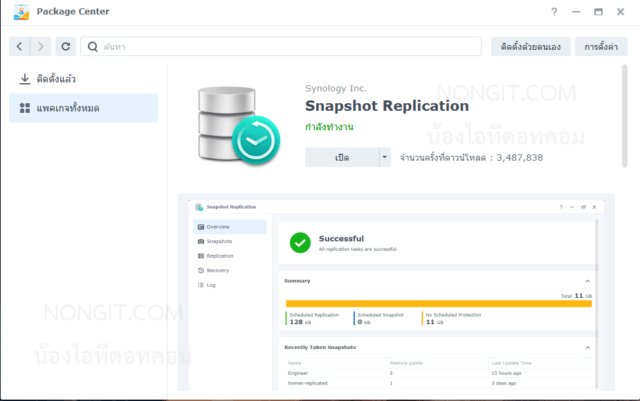Click the Scheduled Snapshot 0 KB value
Image resolution: width=640 pixels, height=401 pixels.
pos(364,322)
